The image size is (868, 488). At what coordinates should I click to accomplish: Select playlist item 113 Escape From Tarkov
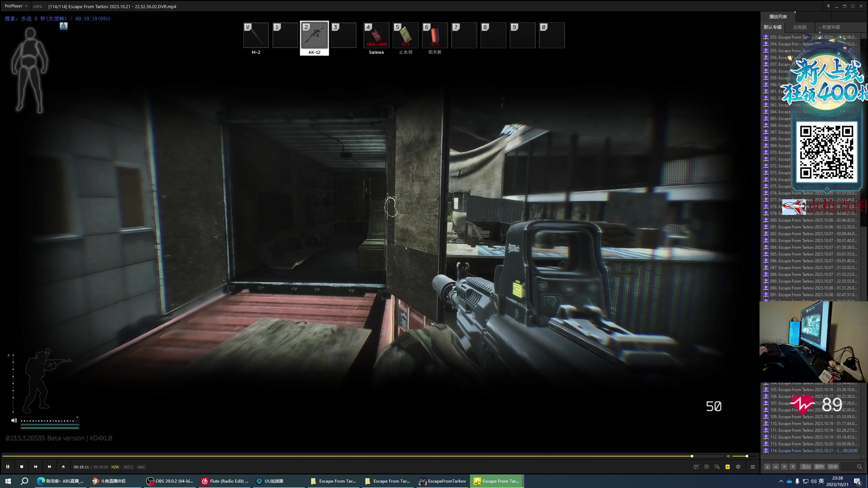click(810, 444)
